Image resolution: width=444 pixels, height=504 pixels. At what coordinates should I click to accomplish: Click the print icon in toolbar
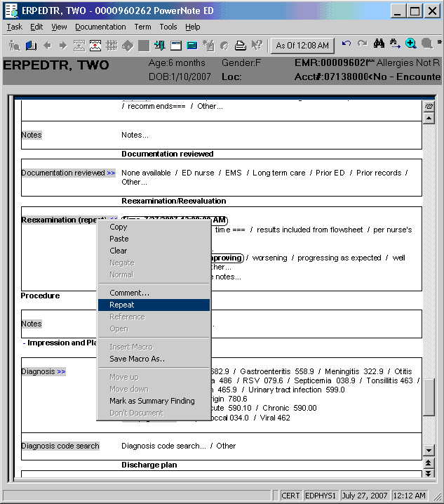(240, 45)
